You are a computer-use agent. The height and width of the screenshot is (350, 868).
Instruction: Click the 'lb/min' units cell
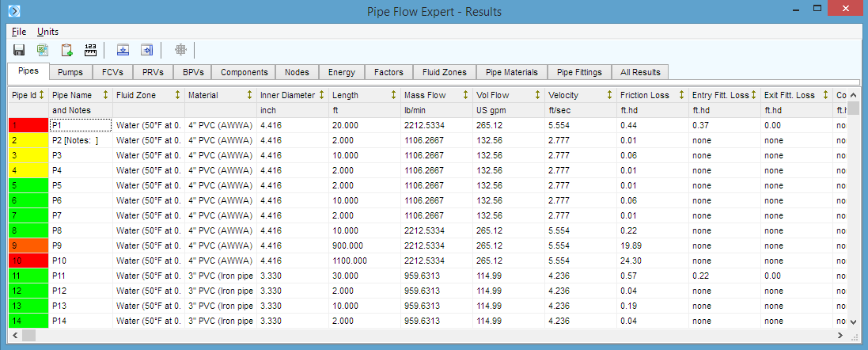[x=437, y=110]
